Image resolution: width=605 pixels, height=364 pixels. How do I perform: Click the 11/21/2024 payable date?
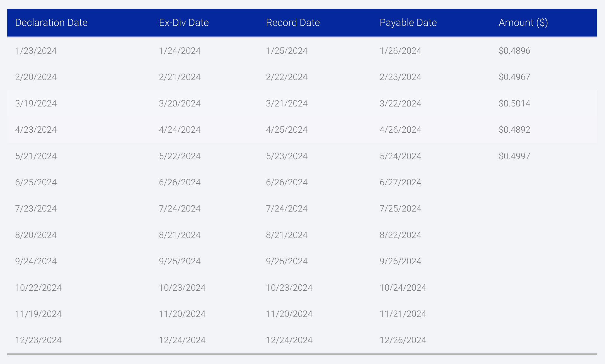[403, 314]
